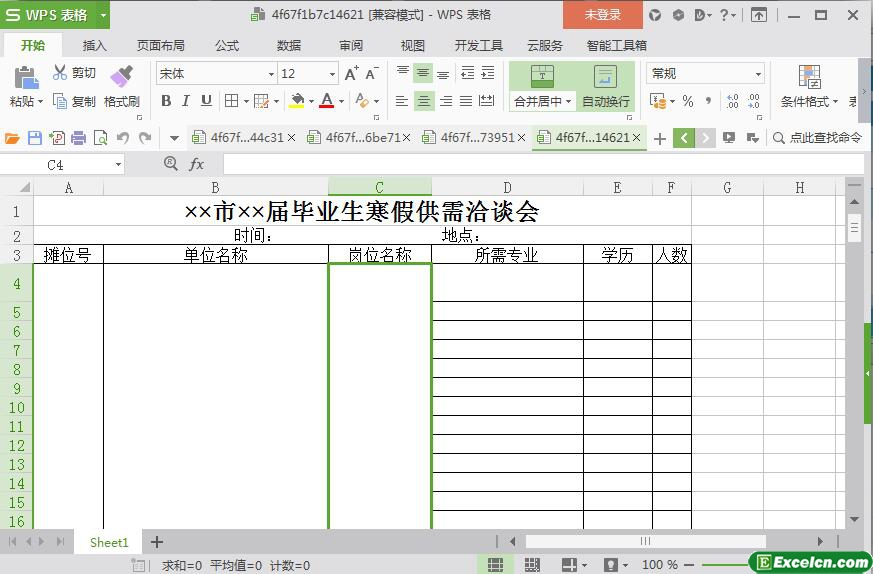Toggle middle vertical alignment

click(423, 72)
